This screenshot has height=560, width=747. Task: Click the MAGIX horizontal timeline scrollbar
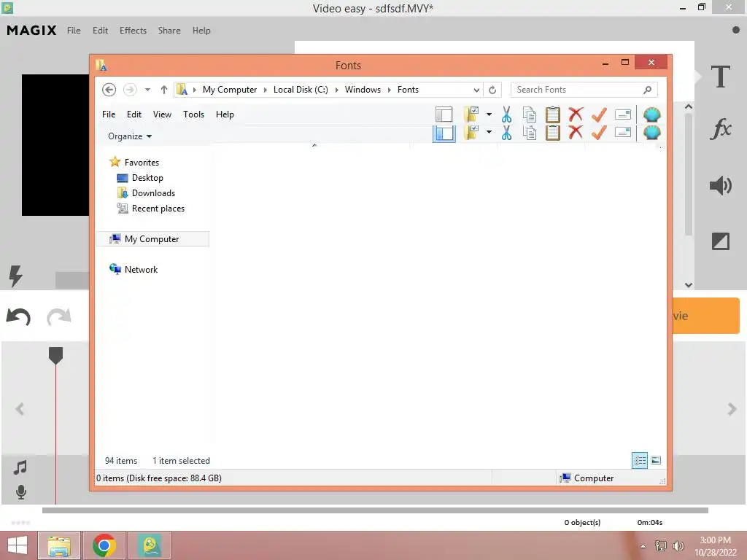(375, 510)
